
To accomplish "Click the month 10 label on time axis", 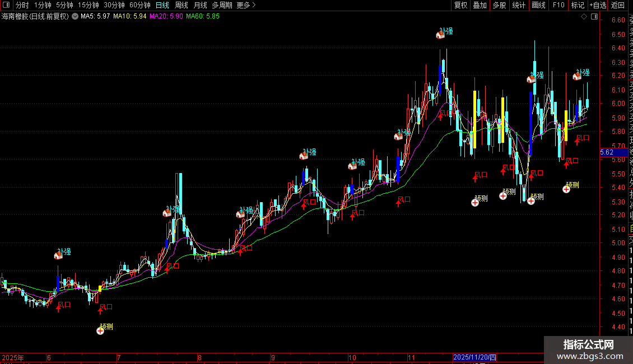I will tap(352, 357).
